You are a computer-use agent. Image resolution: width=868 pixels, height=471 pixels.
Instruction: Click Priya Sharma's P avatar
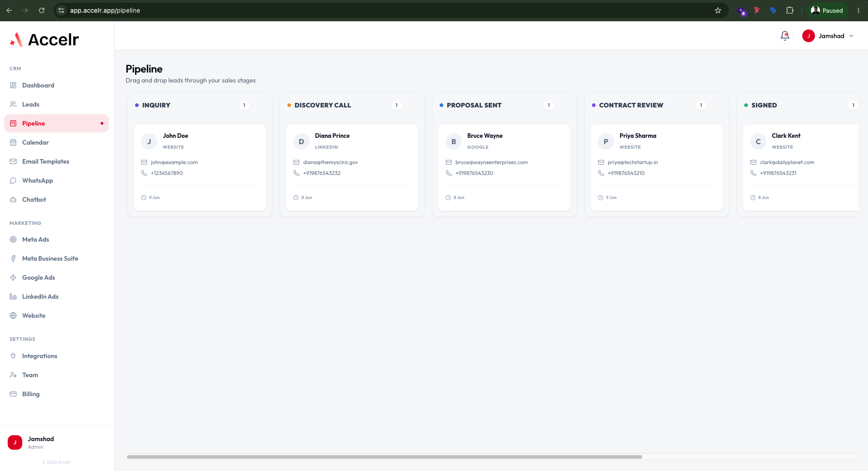[606, 141]
